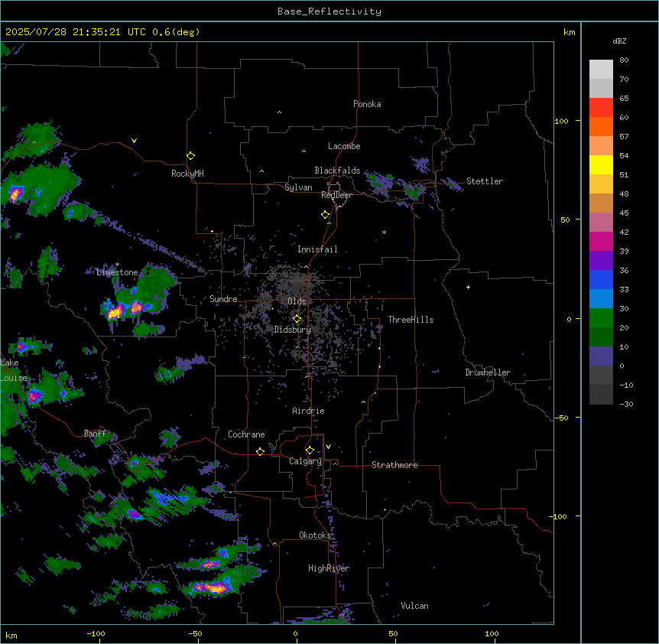Click the dBZ legend heading
Viewport: 659px width, 644px height.
click(619, 41)
